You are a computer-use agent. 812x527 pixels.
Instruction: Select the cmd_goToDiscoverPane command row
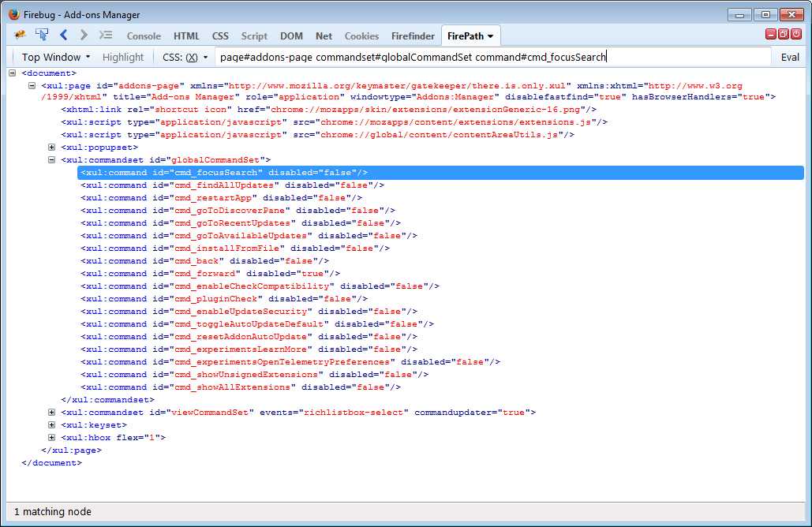pos(238,210)
